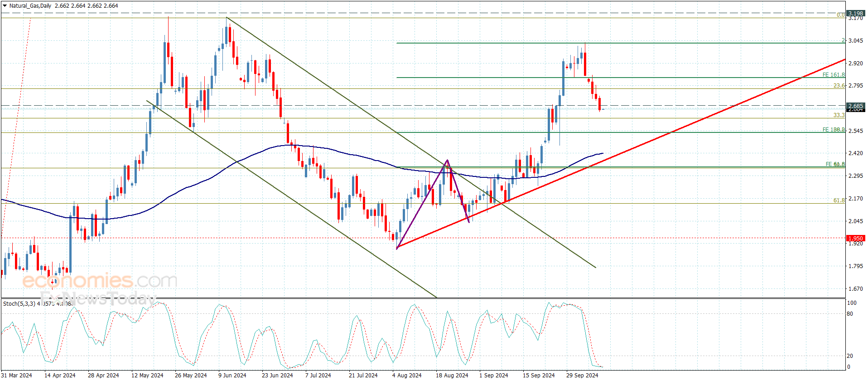
Task: Click the 3.045 price axis label
Action: click(855, 41)
